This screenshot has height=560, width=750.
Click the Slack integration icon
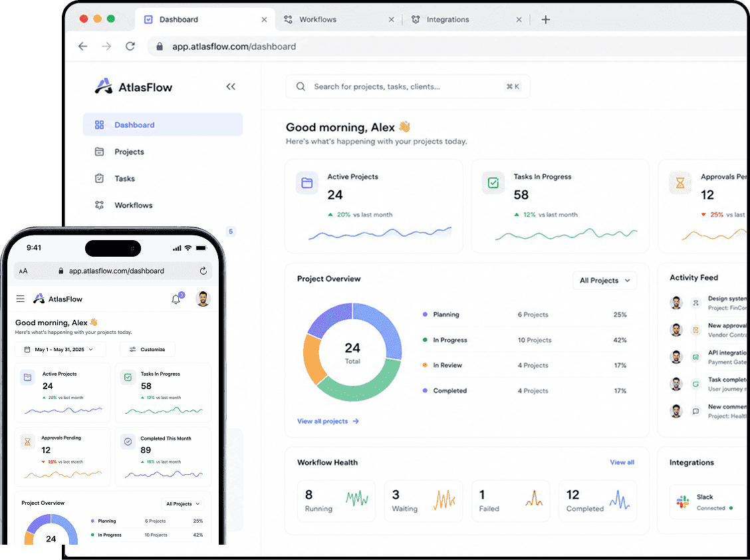(x=683, y=501)
